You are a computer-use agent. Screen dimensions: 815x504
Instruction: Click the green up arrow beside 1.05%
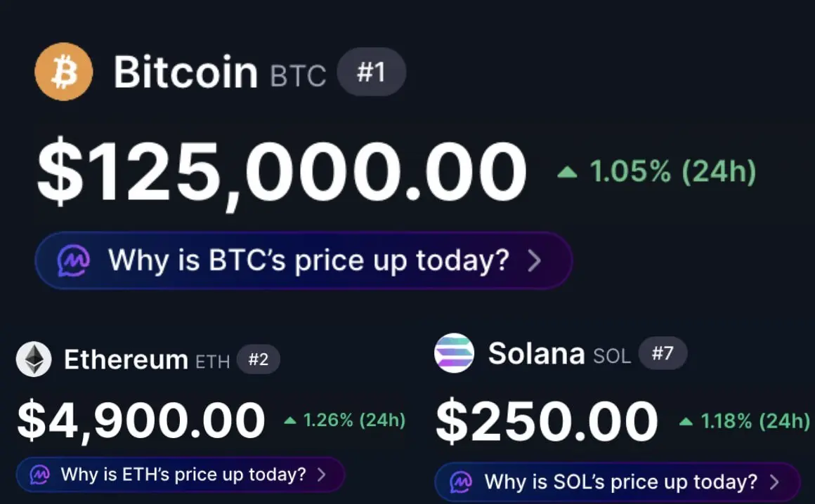pos(567,171)
